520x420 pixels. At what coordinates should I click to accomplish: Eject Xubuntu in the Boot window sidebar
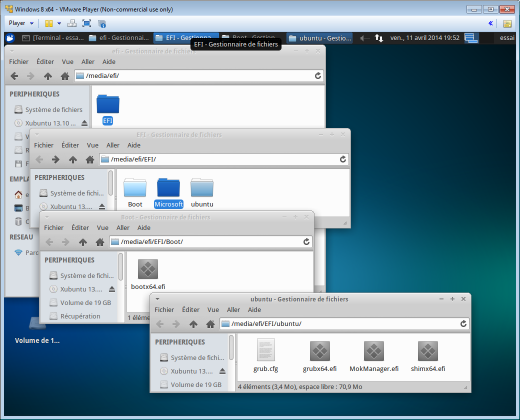tap(112, 289)
